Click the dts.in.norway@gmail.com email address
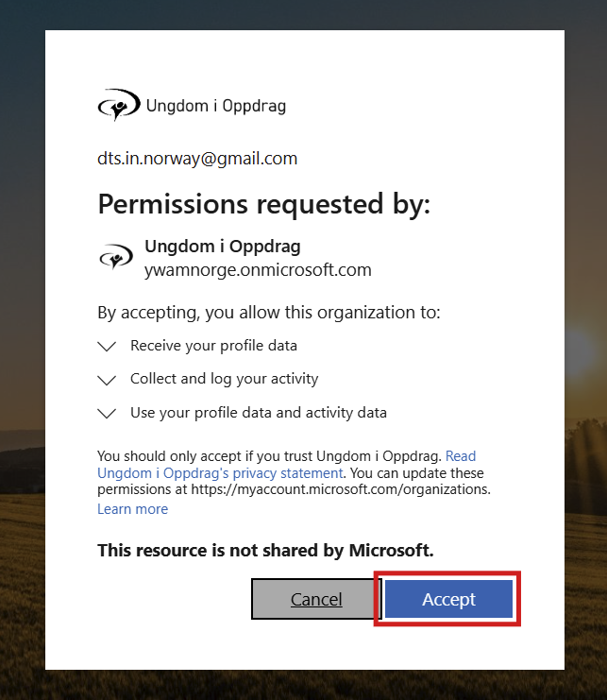 (197, 159)
